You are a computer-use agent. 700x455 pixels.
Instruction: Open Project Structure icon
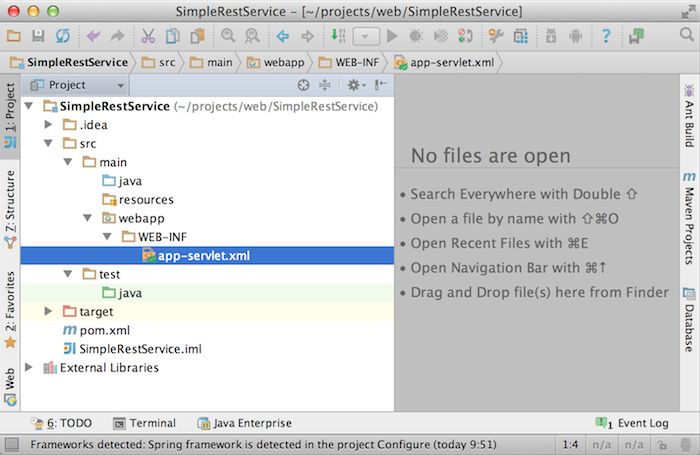coord(521,36)
